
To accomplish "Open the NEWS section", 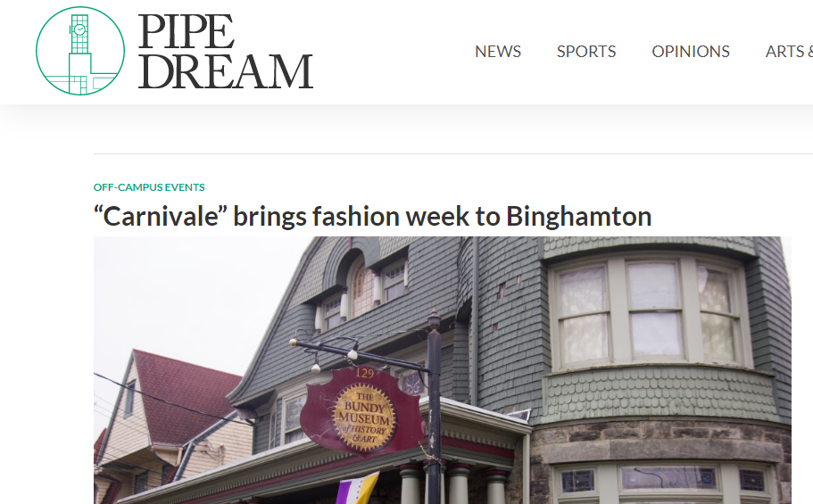I will [498, 52].
